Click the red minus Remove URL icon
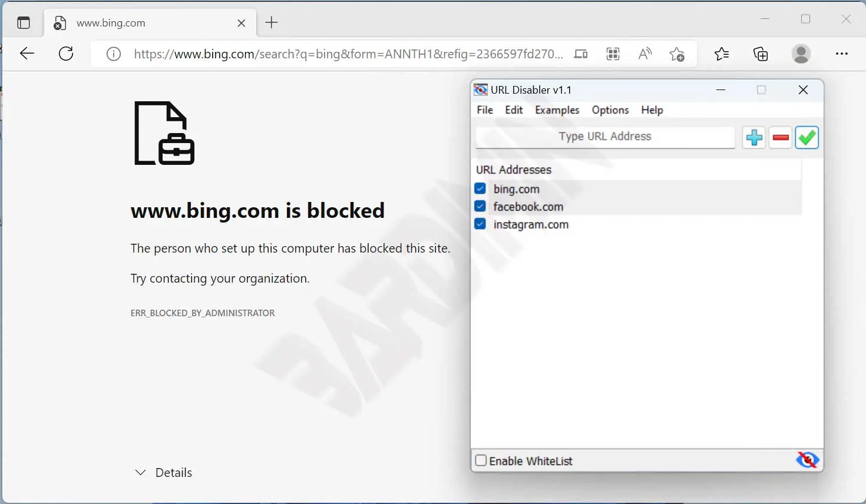Screen dimensions: 866x504 click(x=780, y=138)
